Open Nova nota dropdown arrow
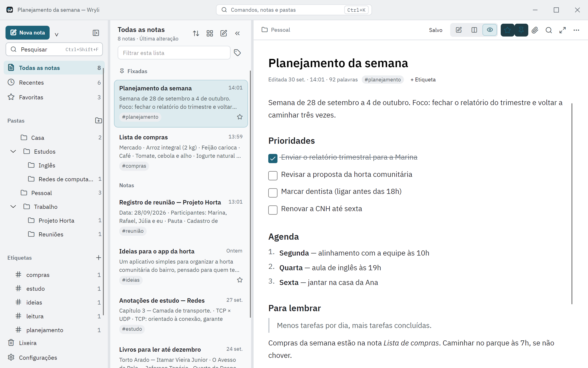This screenshot has height=368, width=588. click(57, 34)
